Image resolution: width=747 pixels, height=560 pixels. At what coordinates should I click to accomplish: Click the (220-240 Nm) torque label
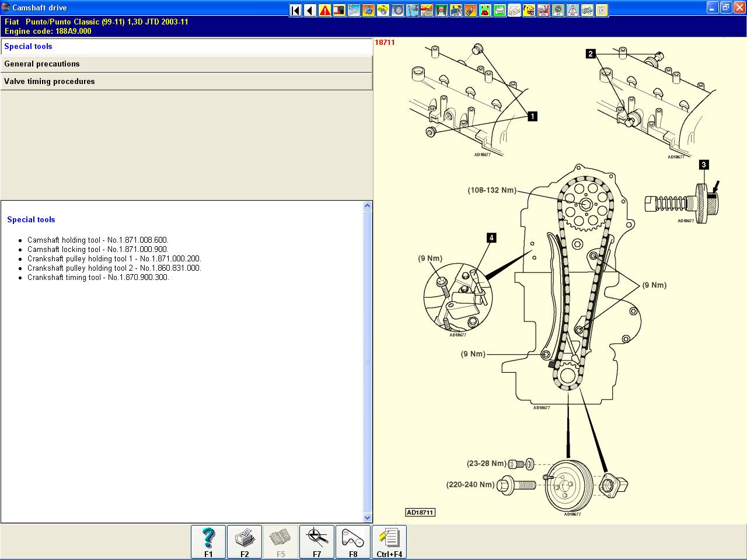[470, 485]
